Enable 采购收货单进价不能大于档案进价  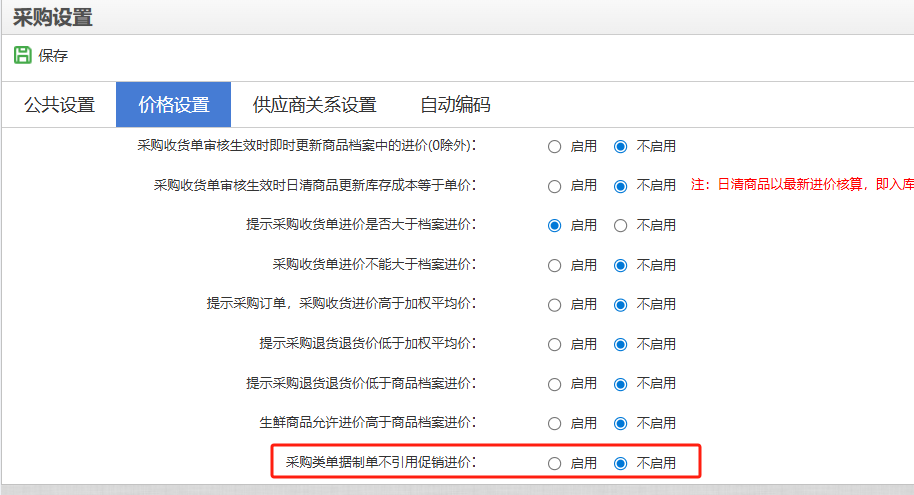[555, 265]
